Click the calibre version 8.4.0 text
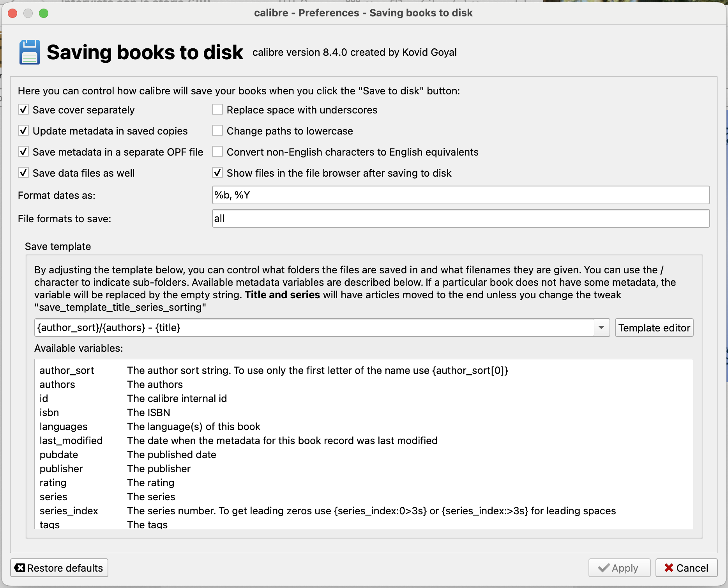The width and height of the screenshot is (728, 588). coord(355,52)
